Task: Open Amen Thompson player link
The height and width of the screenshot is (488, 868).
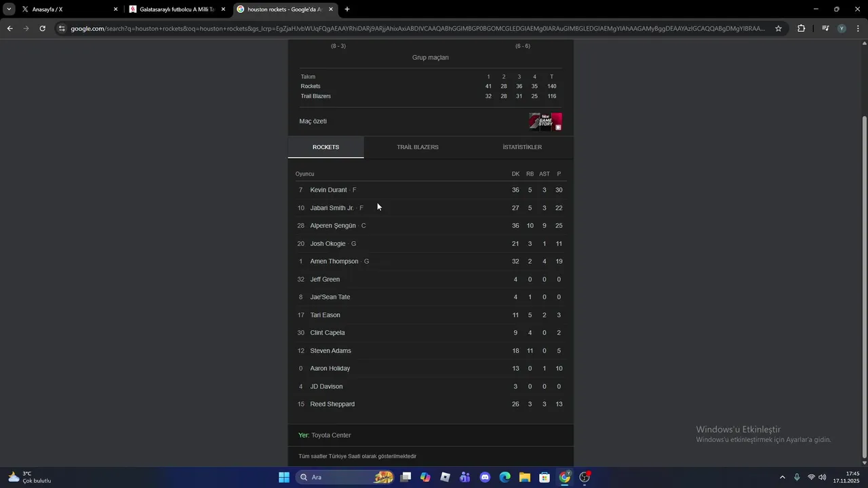Action: tap(334, 262)
